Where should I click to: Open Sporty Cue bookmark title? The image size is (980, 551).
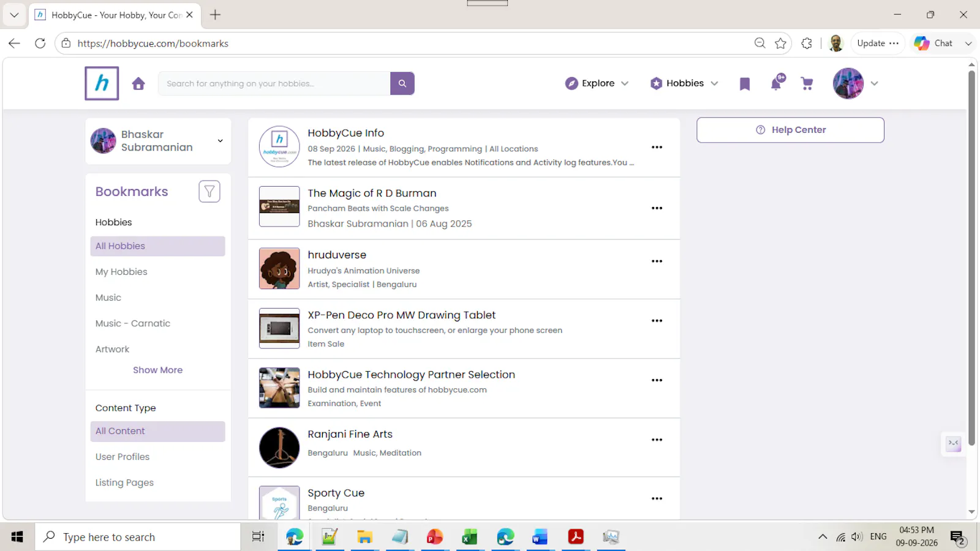(336, 493)
